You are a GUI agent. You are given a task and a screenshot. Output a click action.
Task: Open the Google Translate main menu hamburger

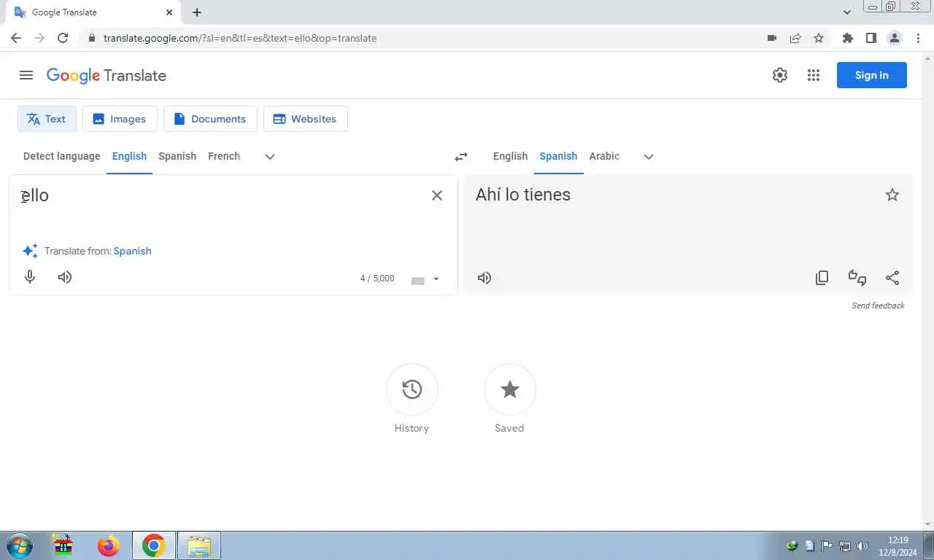tap(26, 75)
